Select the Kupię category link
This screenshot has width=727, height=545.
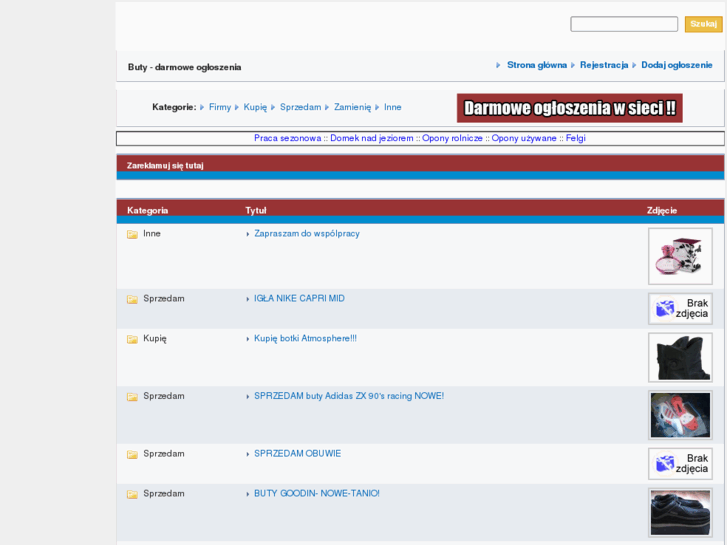tap(255, 107)
